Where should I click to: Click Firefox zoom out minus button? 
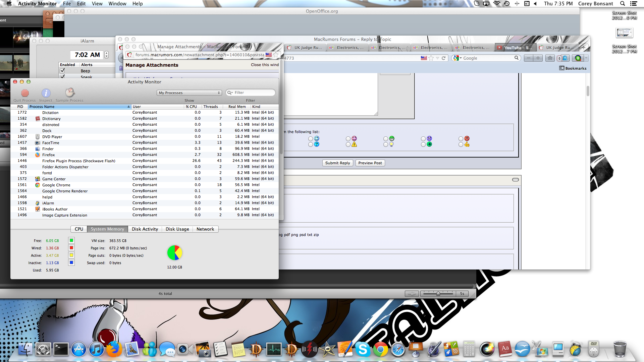(529, 58)
